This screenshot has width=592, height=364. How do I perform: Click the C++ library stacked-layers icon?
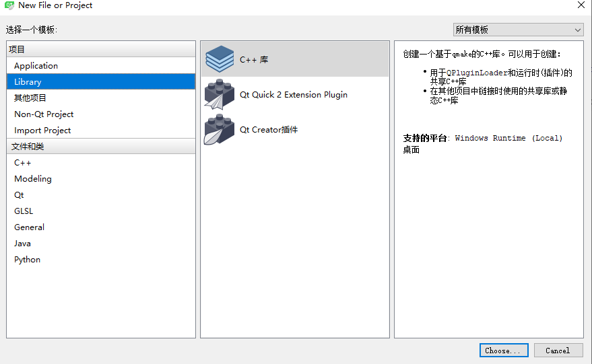pos(220,59)
